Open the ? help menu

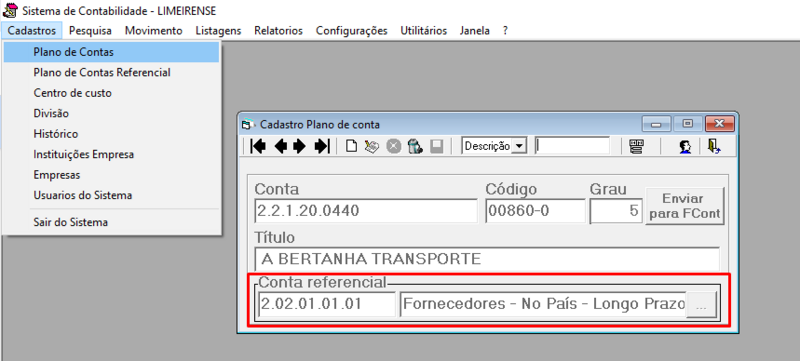(x=505, y=31)
